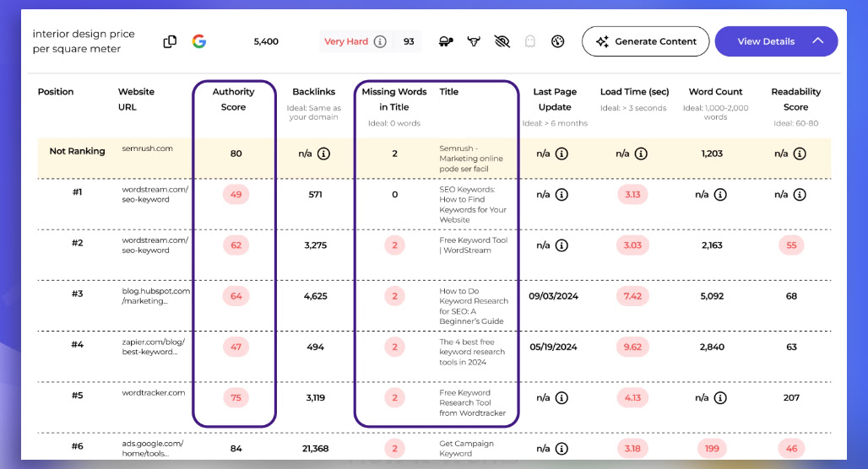Select the bull head icon
Image resolution: width=868 pixels, height=469 pixels.
pos(474,41)
